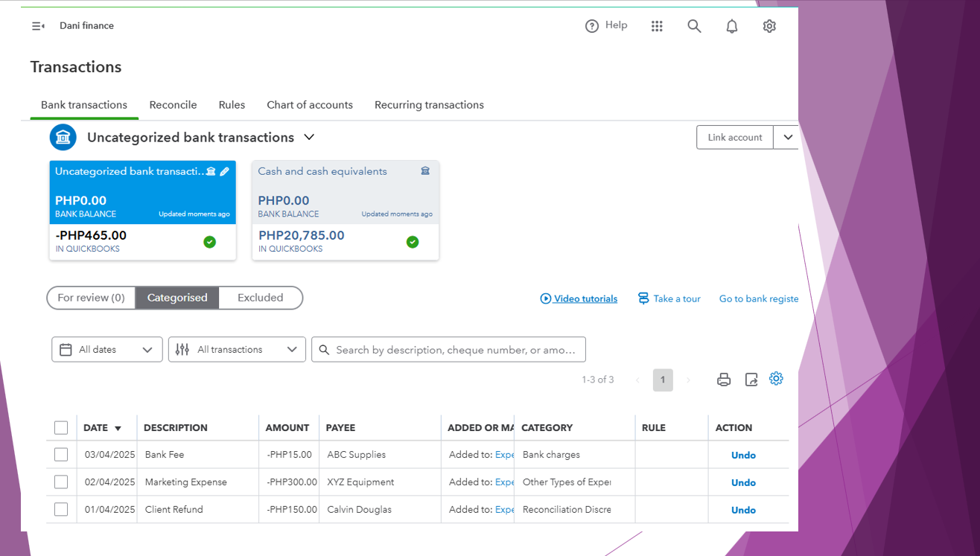Viewport: 980px width, 556px height.
Task: Click the transaction search field
Action: click(x=454, y=350)
